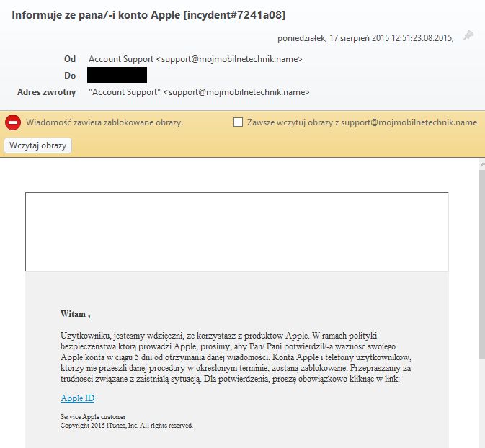Click the email subject 'Informuje ze pana/-i konto Apple'

pos(148,15)
